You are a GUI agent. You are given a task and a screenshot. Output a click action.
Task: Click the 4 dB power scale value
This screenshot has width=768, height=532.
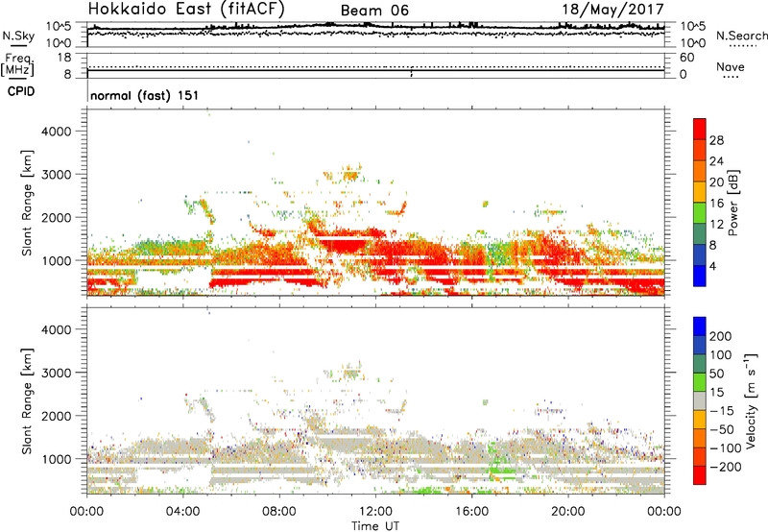coord(712,266)
